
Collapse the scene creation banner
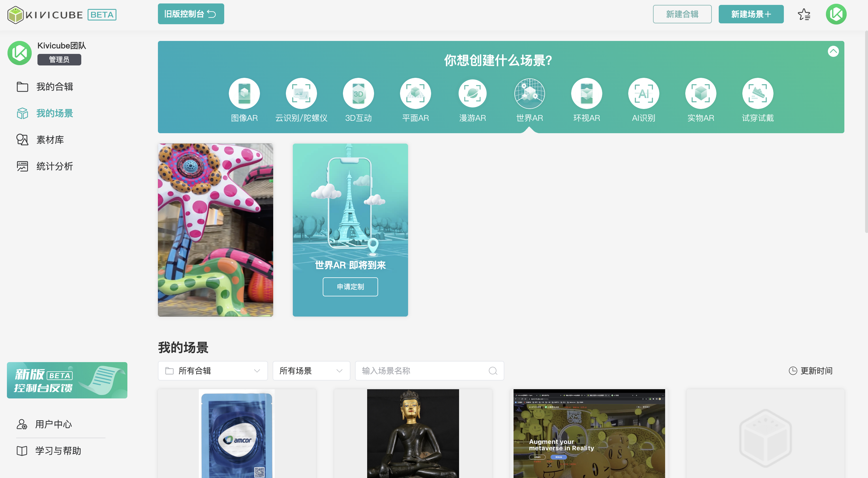pos(833,51)
